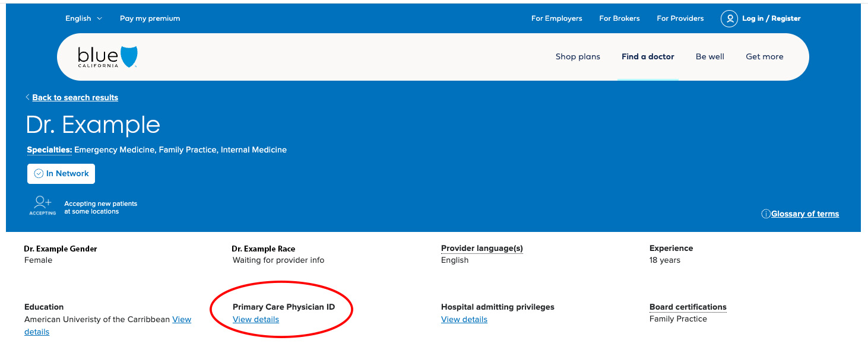Go back to search results
Image resolution: width=868 pixels, height=350 pixels.
(x=75, y=97)
